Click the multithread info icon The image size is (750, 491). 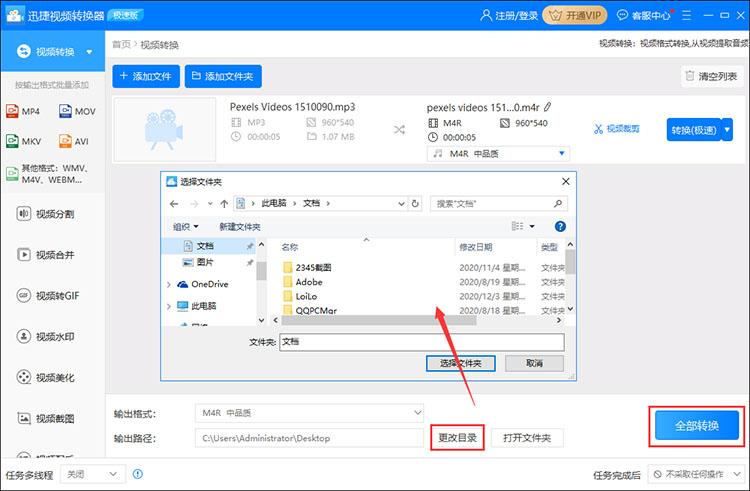point(138,474)
